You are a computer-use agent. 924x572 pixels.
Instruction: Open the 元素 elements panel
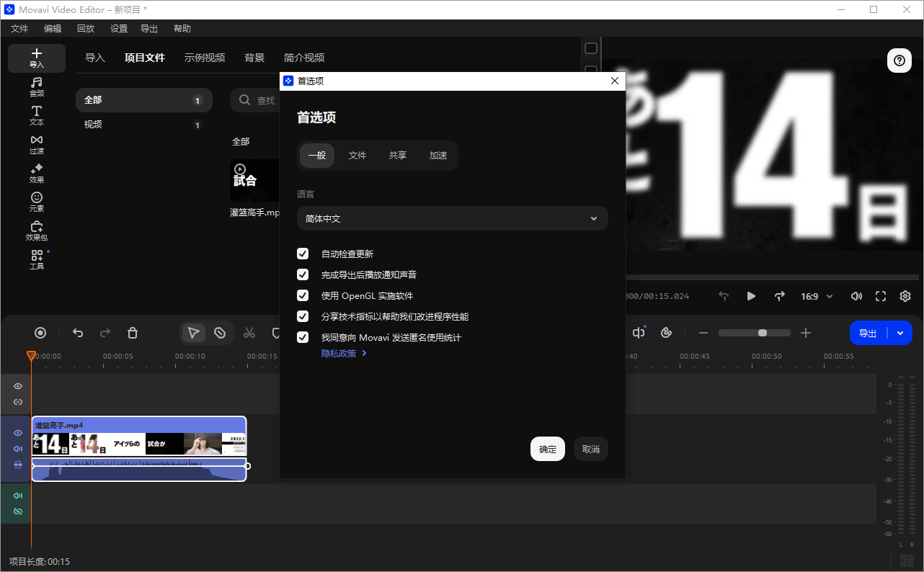pos(37,202)
